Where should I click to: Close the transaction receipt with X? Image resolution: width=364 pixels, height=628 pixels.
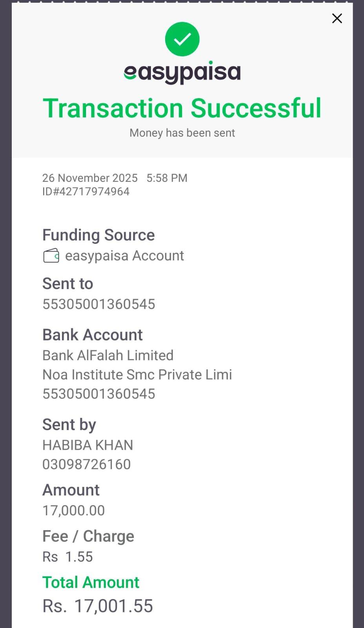pos(337,18)
